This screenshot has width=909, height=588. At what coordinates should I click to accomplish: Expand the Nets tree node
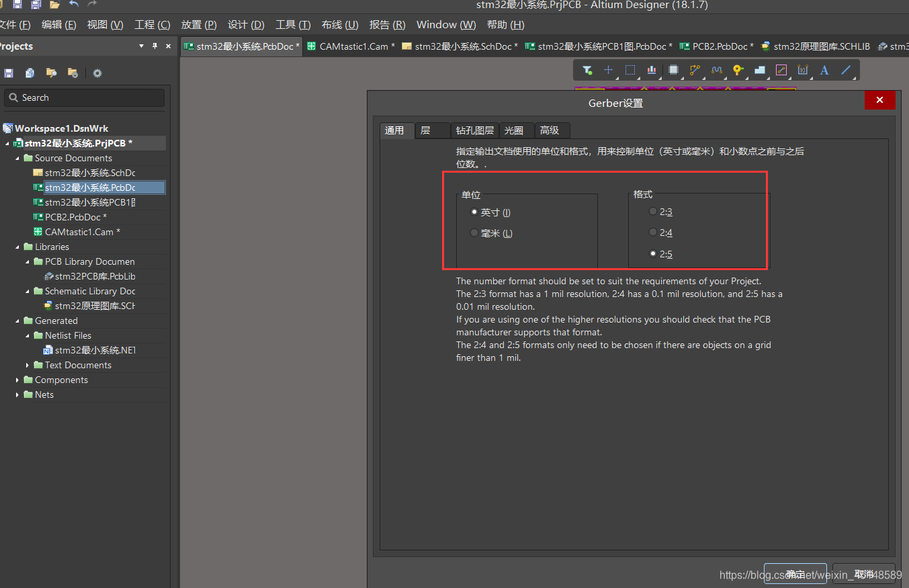(18, 395)
